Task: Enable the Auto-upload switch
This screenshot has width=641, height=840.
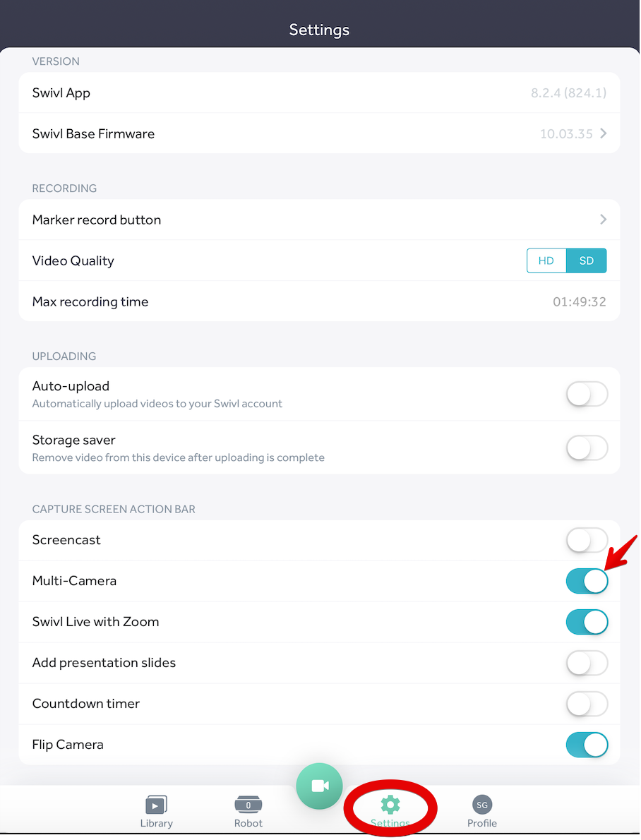Action: (x=587, y=394)
